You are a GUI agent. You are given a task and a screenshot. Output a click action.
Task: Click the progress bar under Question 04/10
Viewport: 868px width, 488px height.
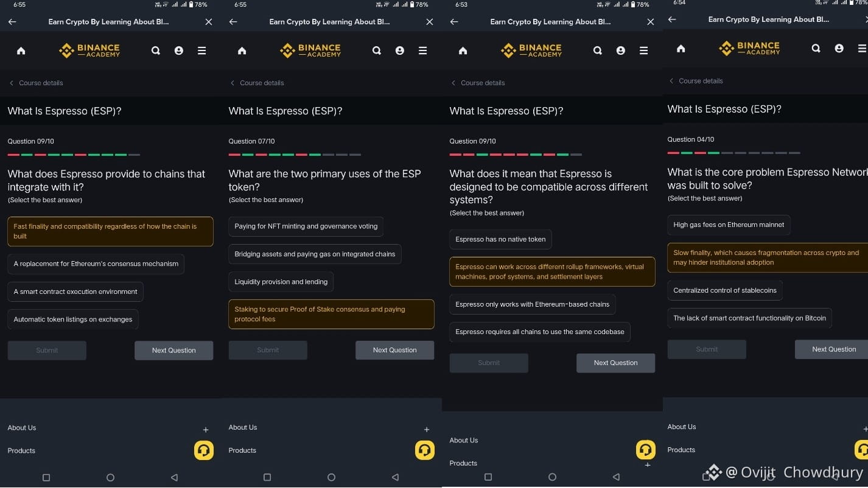pos(733,153)
